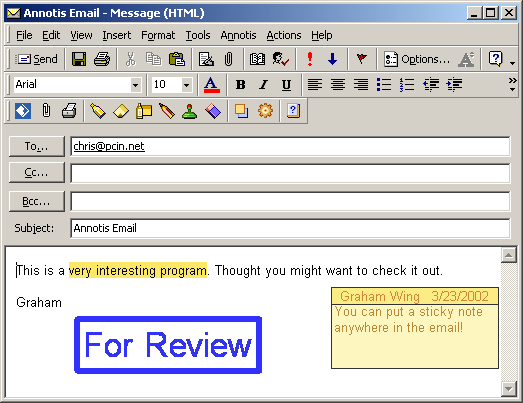
Task: Center the text alignment
Action: point(338,85)
